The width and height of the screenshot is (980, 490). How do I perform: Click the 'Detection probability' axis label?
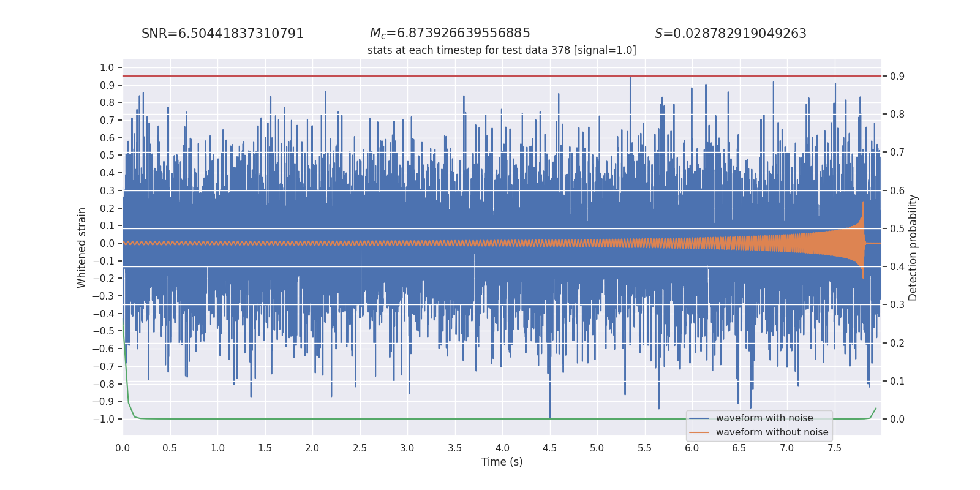tap(913, 247)
